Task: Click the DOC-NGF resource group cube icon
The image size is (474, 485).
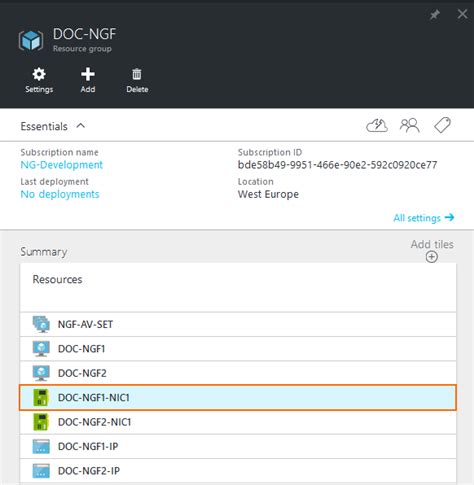Action: [31, 40]
